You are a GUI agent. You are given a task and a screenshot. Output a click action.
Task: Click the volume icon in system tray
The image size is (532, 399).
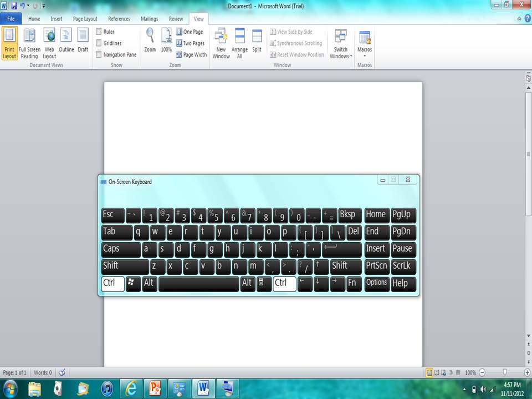point(483,389)
